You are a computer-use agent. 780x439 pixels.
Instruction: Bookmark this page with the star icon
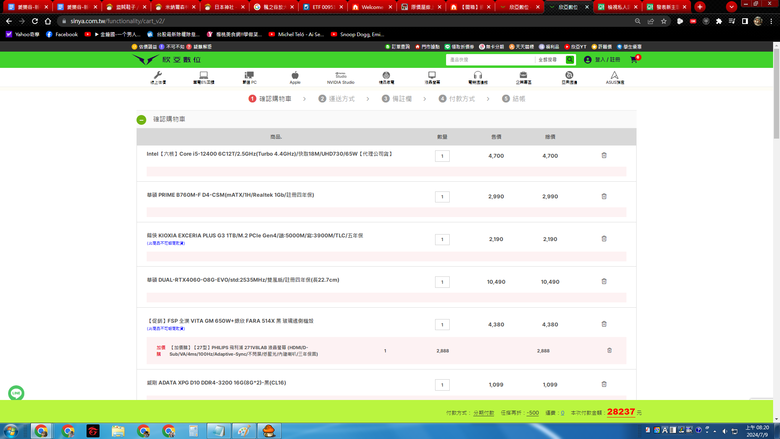(664, 21)
